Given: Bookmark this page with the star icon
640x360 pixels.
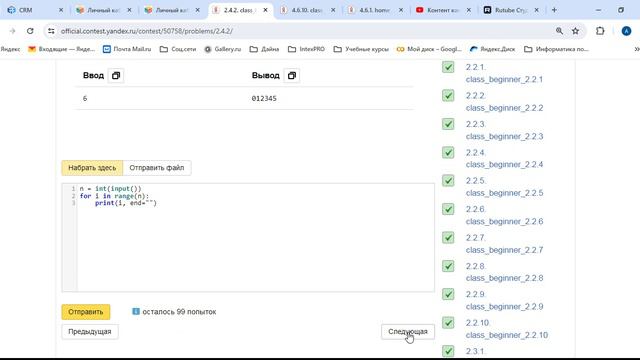Looking at the screenshot, I should [576, 31].
